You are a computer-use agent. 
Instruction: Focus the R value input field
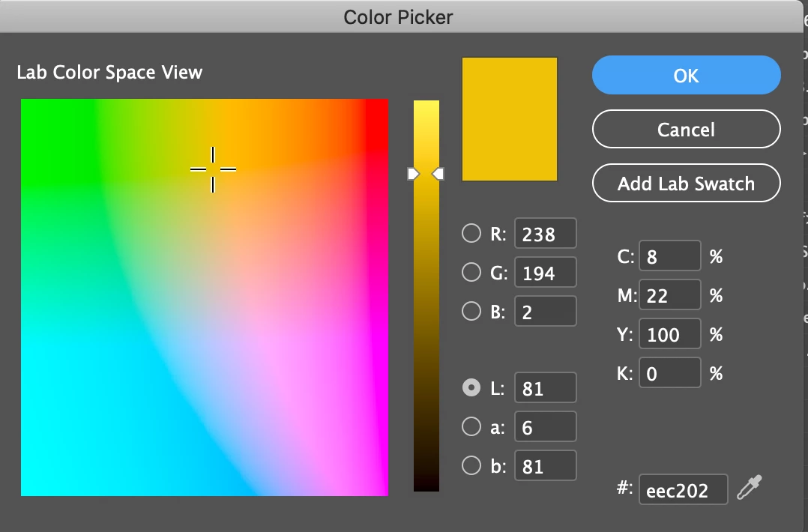pos(546,234)
